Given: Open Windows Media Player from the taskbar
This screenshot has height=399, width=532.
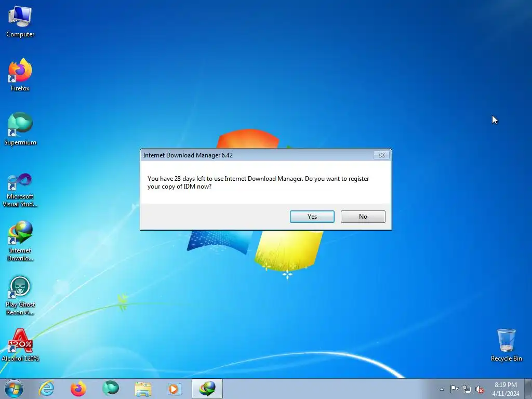Looking at the screenshot, I should point(175,389).
